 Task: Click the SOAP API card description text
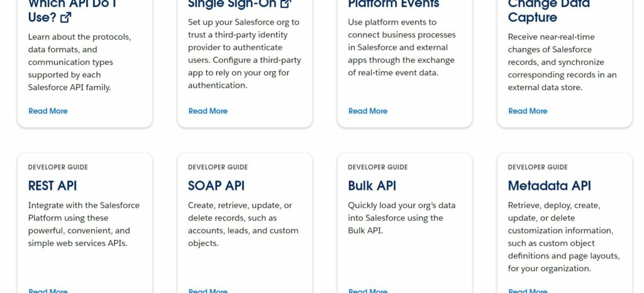click(x=243, y=224)
